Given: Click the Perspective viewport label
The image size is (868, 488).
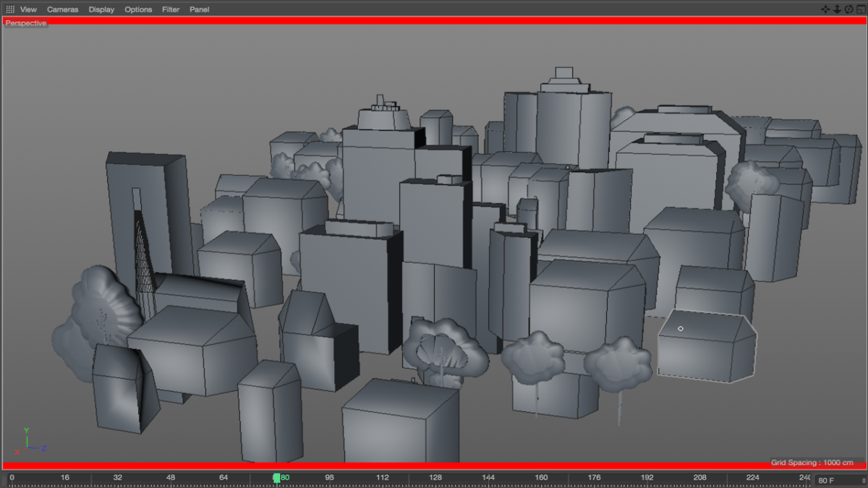Looking at the screenshot, I should point(26,23).
